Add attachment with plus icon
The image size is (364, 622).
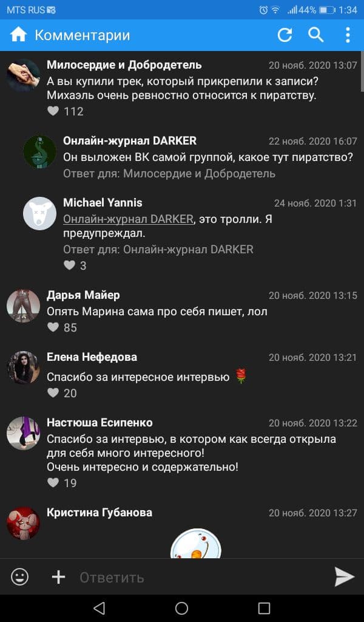58,577
